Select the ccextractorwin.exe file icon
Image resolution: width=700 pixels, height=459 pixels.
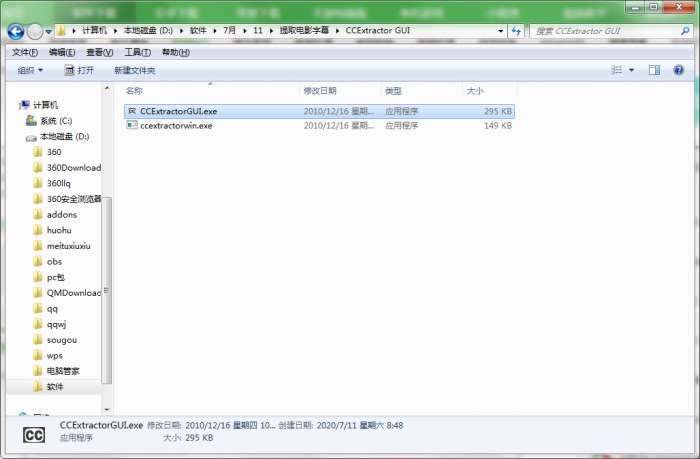click(132, 125)
